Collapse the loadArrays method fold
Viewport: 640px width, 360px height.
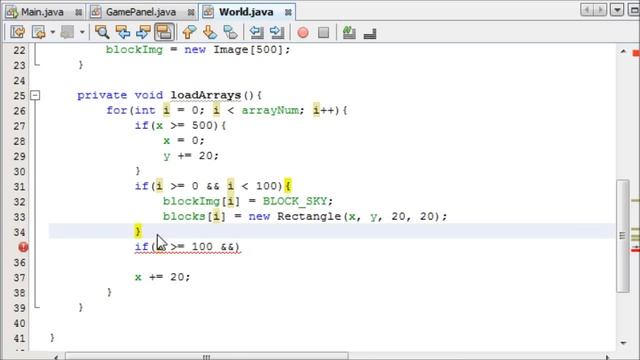tap(36, 96)
